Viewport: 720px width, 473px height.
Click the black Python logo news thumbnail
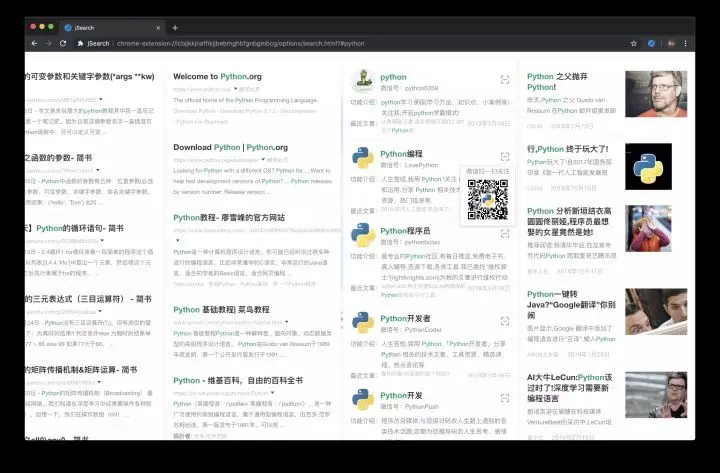point(648,166)
